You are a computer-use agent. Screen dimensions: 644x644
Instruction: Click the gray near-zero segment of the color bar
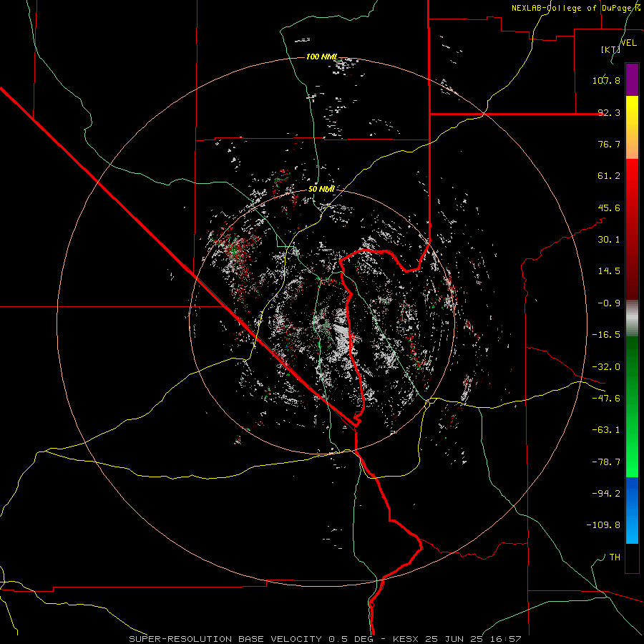632,318
